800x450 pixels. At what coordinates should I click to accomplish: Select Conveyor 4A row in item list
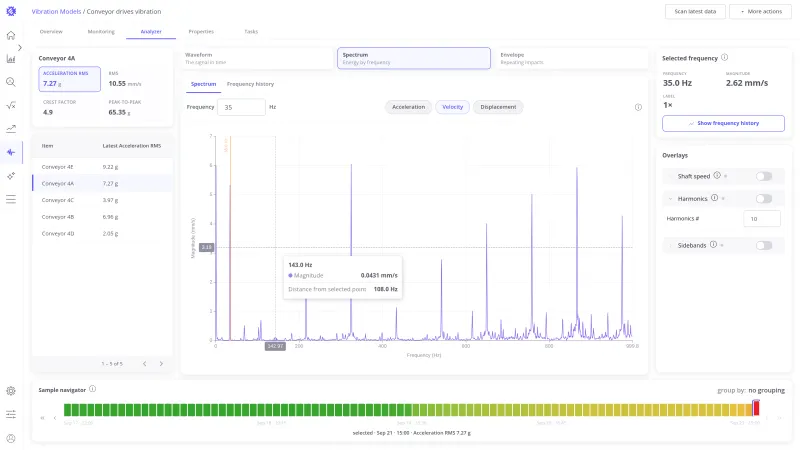[x=102, y=184]
